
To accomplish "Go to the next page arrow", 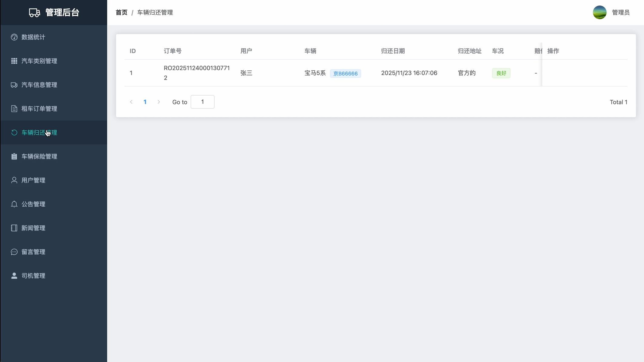I will coord(159,102).
